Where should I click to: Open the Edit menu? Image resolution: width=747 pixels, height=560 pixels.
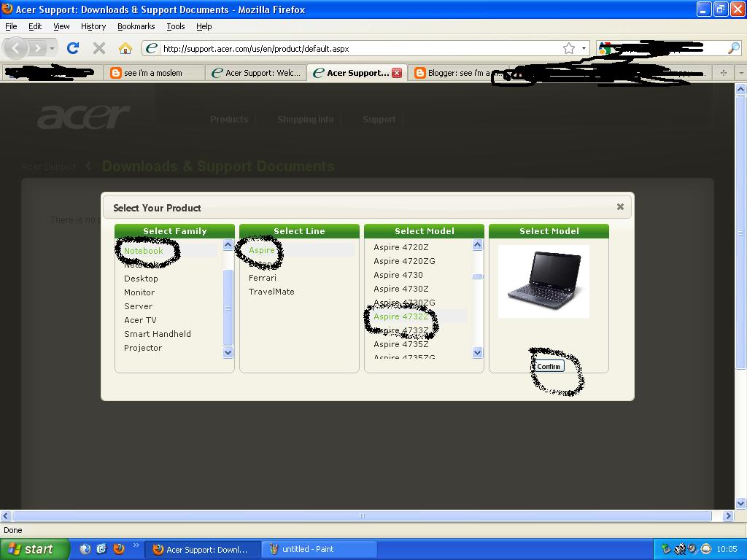coord(35,27)
